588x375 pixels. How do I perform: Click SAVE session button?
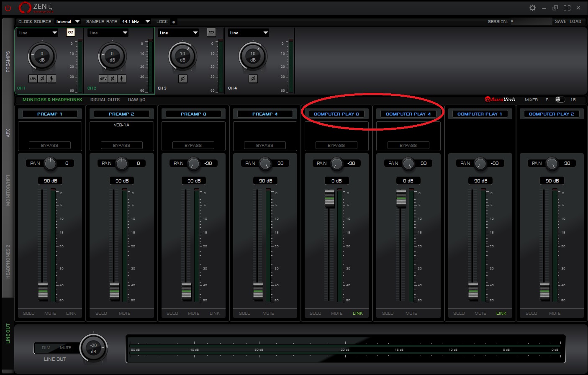point(561,21)
